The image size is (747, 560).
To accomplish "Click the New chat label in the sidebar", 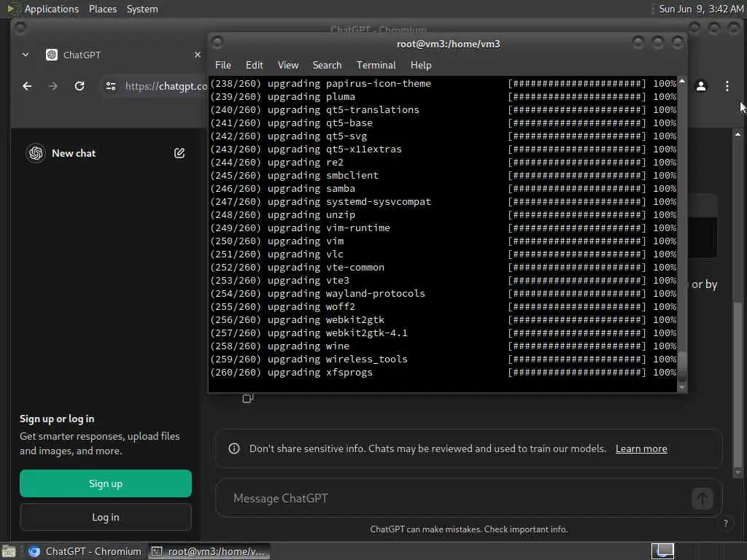I will point(74,153).
